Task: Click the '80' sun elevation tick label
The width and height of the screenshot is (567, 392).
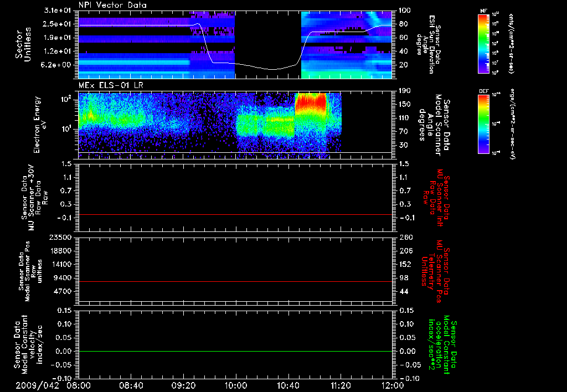Action: pyautogui.click(x=404, y=24)
